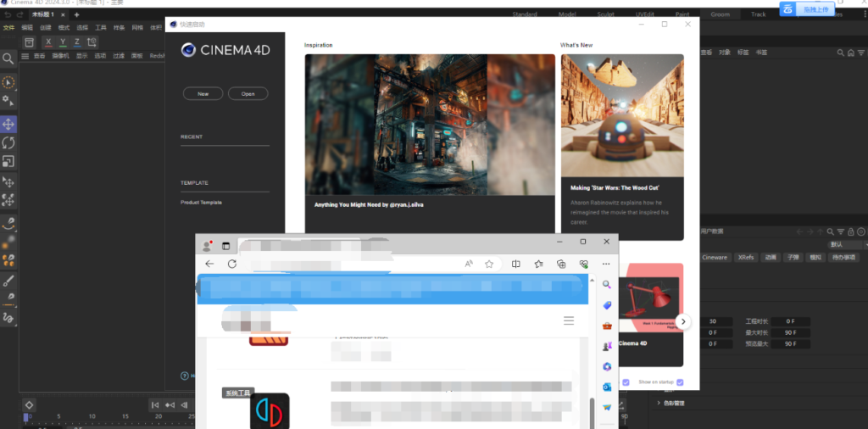Open the Star Wars Wood Cut thumbnail
Viewport: 868px width, 429px height.
[x=622, y=115]
